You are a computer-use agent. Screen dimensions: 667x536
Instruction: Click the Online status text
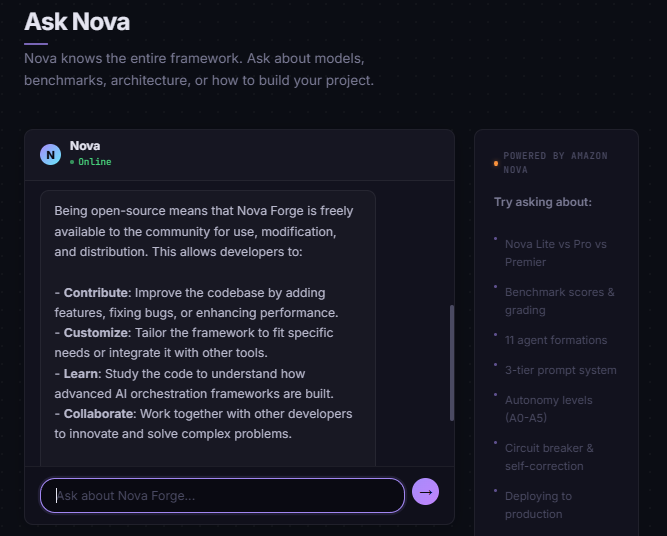[x=95, y=162]
